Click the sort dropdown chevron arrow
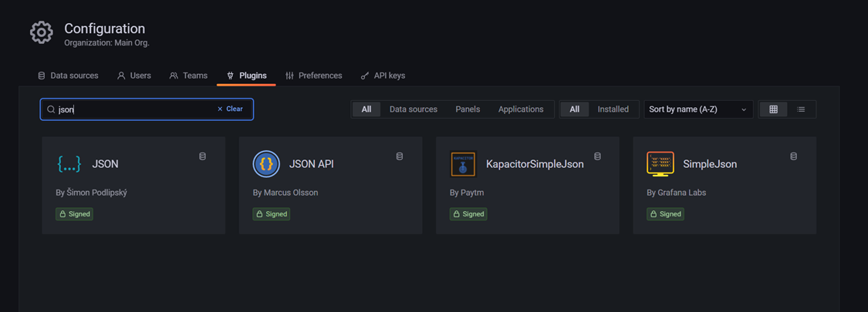 744,109
